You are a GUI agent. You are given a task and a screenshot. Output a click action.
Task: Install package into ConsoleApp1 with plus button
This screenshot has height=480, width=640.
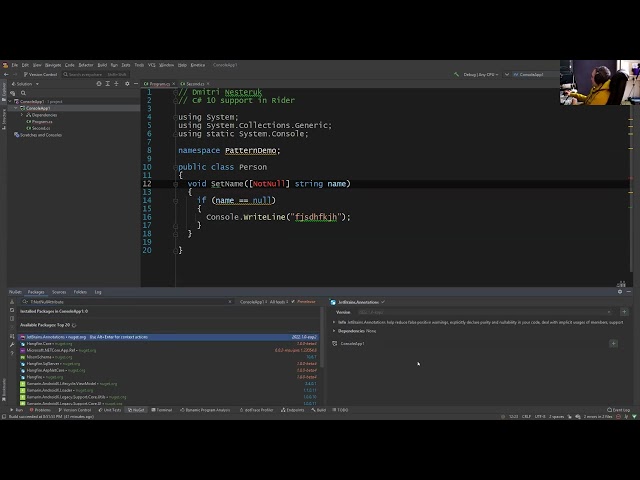[x=613, y=344]
